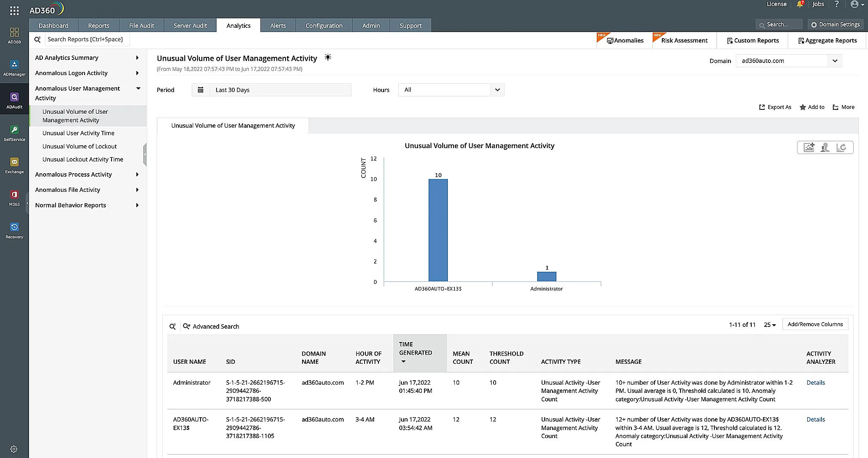
Task: Open the Domain dropdown
Action: [789, 61]
